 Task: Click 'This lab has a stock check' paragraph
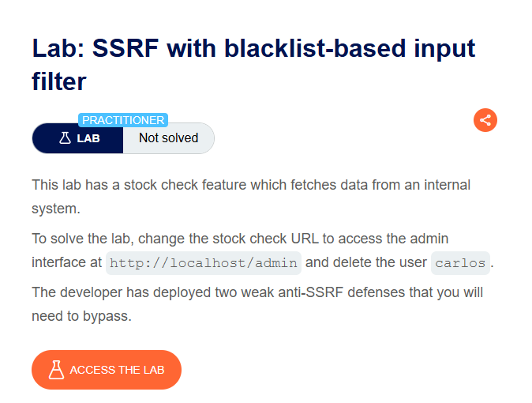pos(251,197)
